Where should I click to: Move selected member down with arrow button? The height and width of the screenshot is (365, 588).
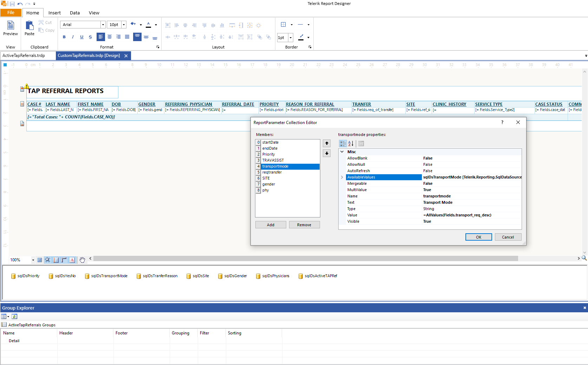[x=327, y=153]
